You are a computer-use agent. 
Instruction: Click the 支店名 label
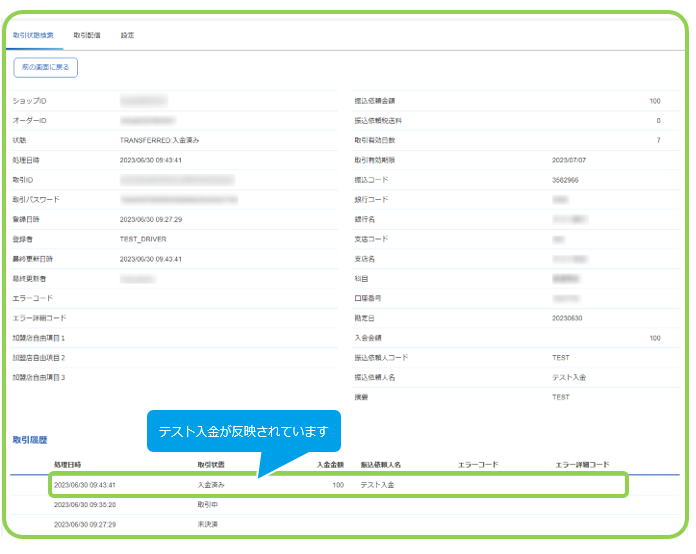[364, 259]
